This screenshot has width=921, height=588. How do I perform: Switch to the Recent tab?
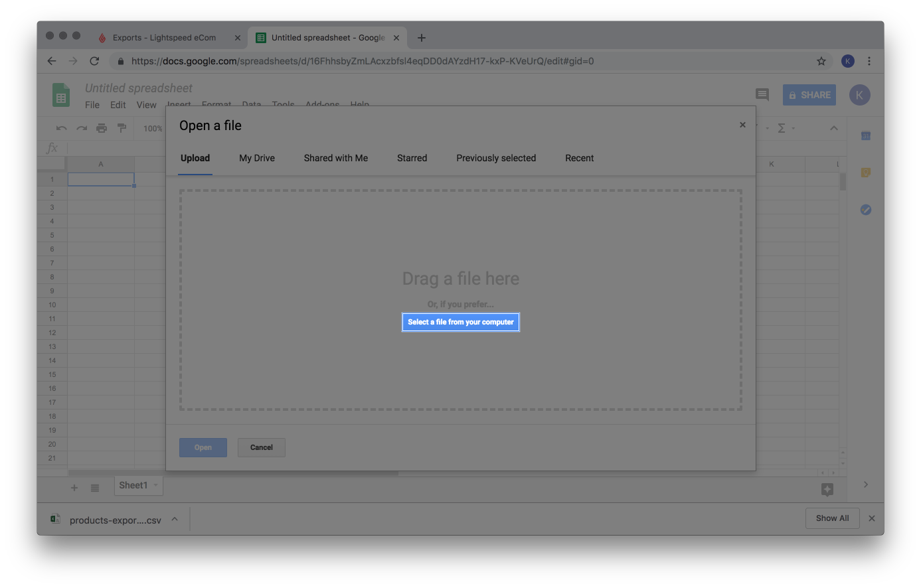click(580, 158)
